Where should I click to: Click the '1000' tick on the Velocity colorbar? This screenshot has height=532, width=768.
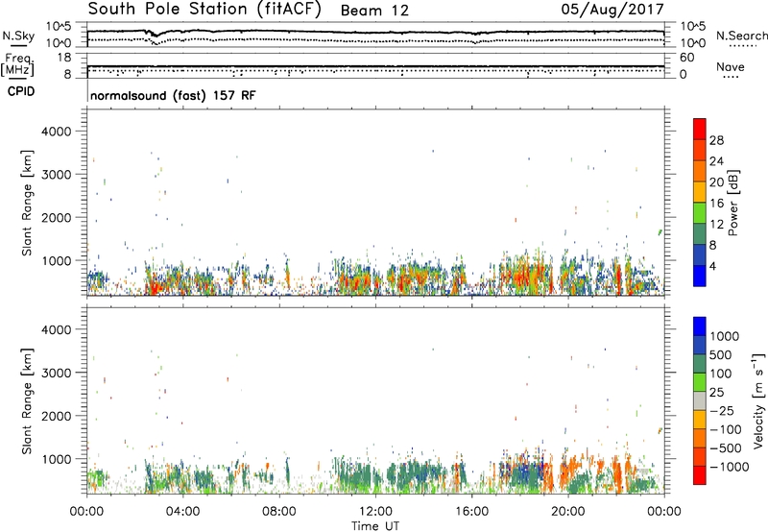coord(725,336)
